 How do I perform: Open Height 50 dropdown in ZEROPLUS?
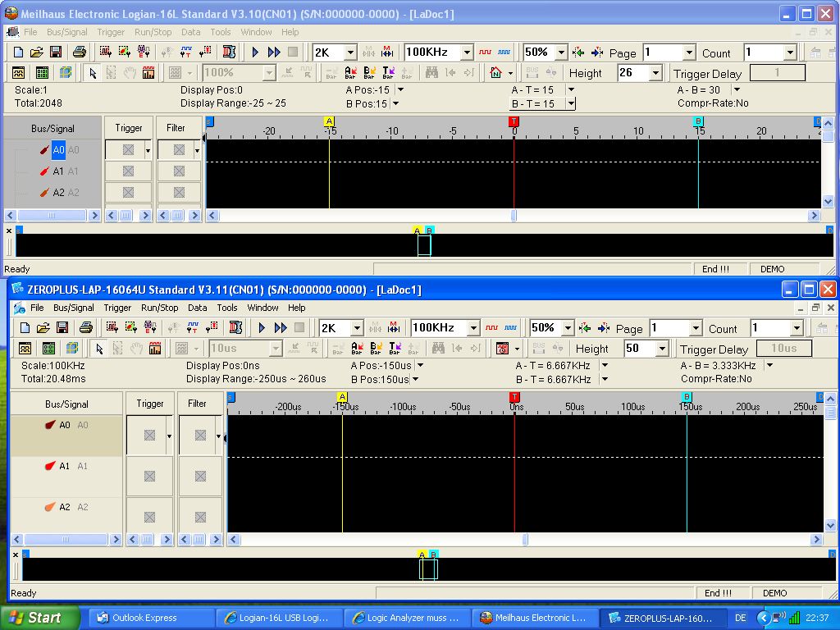pos(662,349)
